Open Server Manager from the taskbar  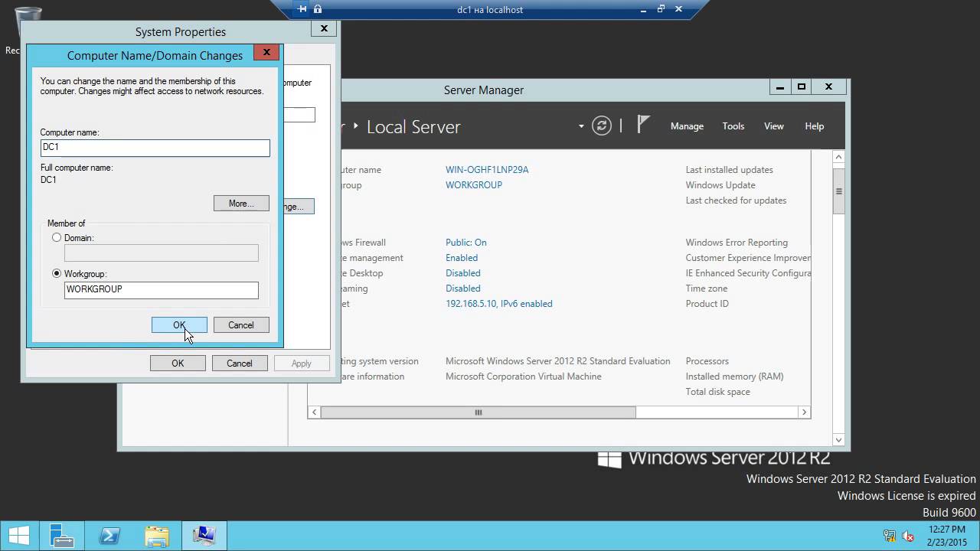point(62,535)
